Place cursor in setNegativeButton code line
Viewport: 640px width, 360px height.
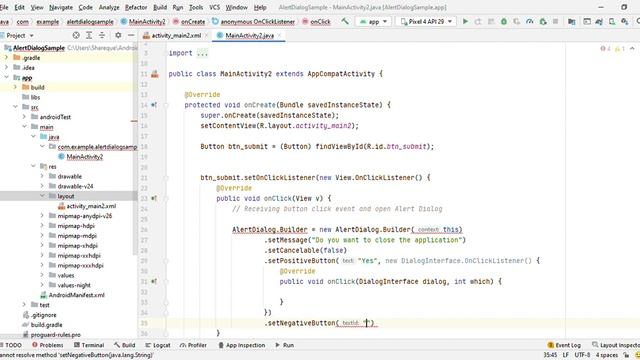(x=321, y=323)
